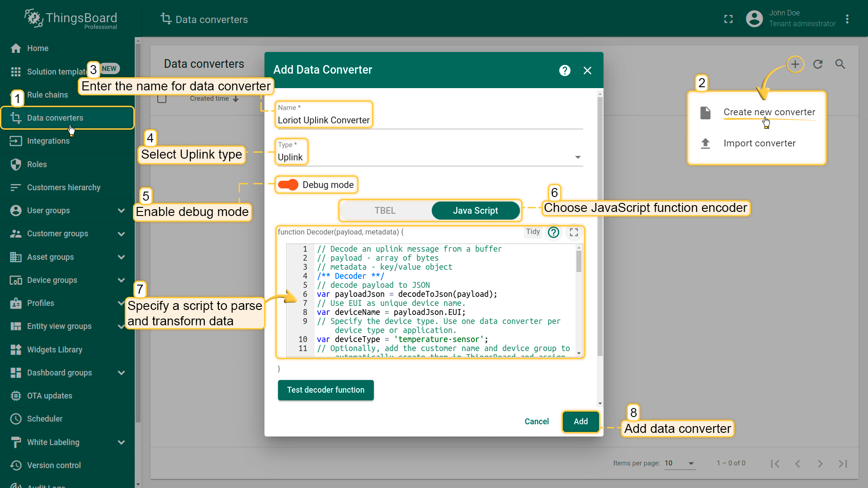Choose Create new converter option
Viewport: 868px width, 488px height.
click(757, 112)
